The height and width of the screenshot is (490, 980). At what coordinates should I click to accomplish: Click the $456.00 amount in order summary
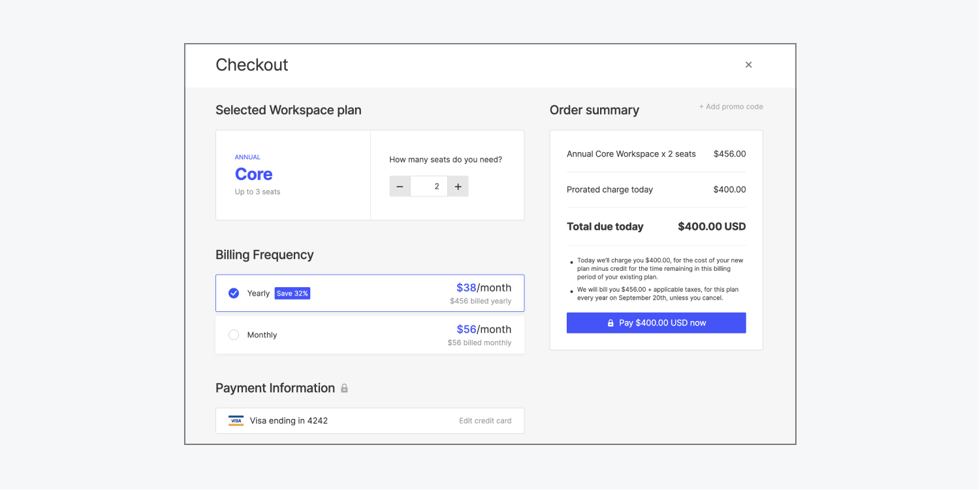729,154
